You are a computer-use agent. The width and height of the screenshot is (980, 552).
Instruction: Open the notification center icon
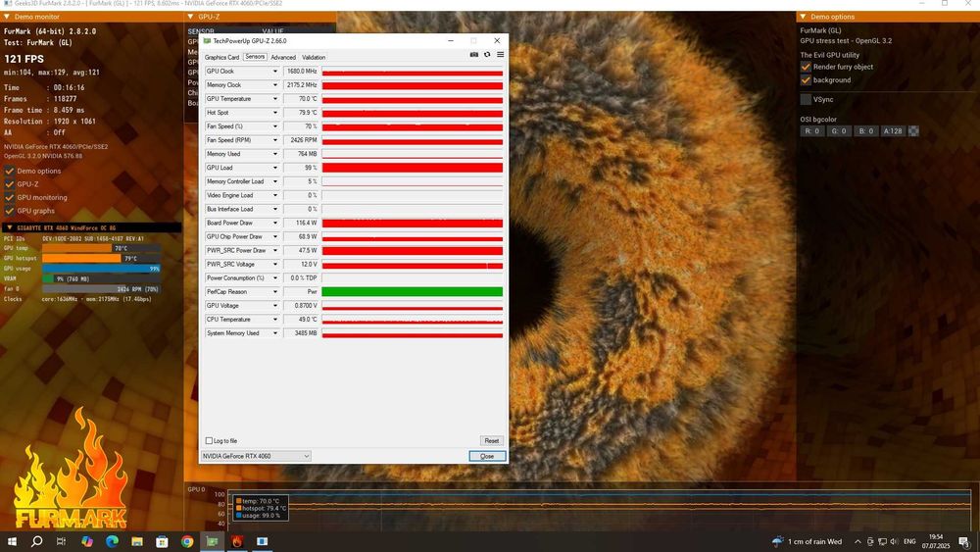coord(963,541)
